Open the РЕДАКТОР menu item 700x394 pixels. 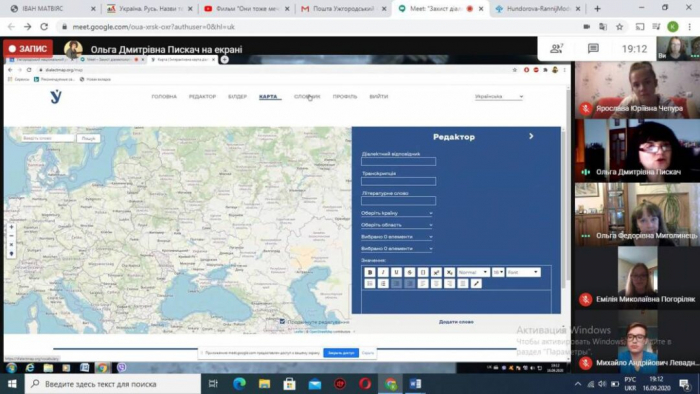202,96
